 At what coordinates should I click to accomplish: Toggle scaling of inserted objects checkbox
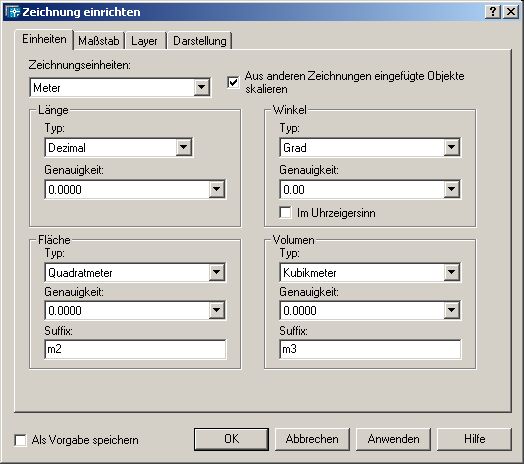(x=233, y=82)
